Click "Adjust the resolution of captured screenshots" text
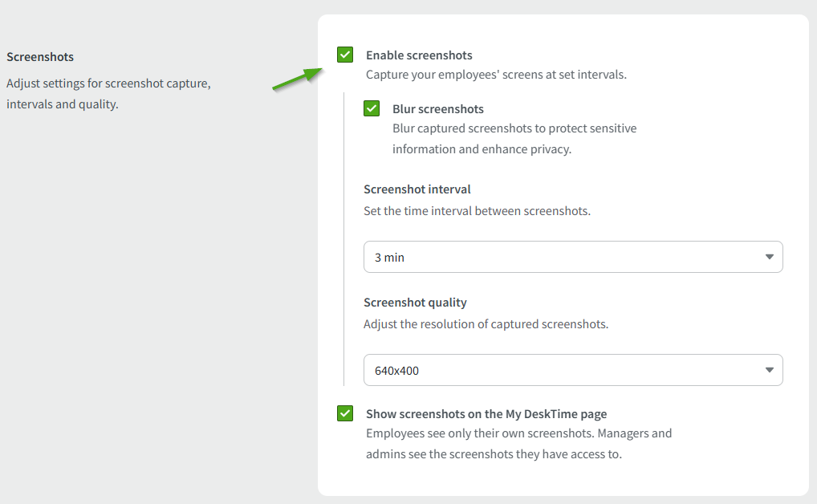The width and height of the screenshot is (817, 504). [x=486, y=325]
